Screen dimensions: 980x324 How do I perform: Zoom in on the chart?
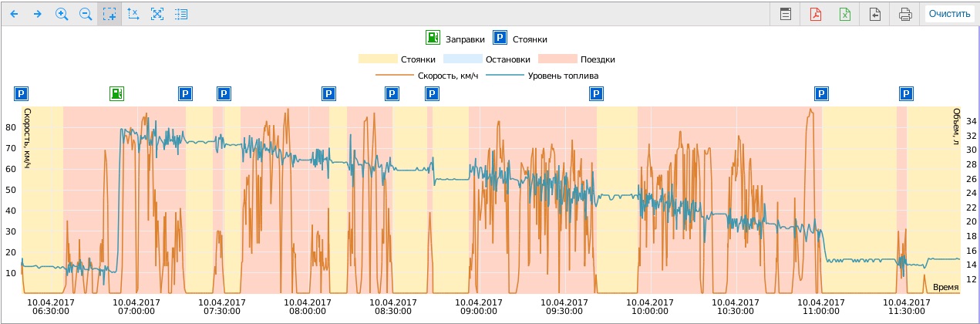62,14
